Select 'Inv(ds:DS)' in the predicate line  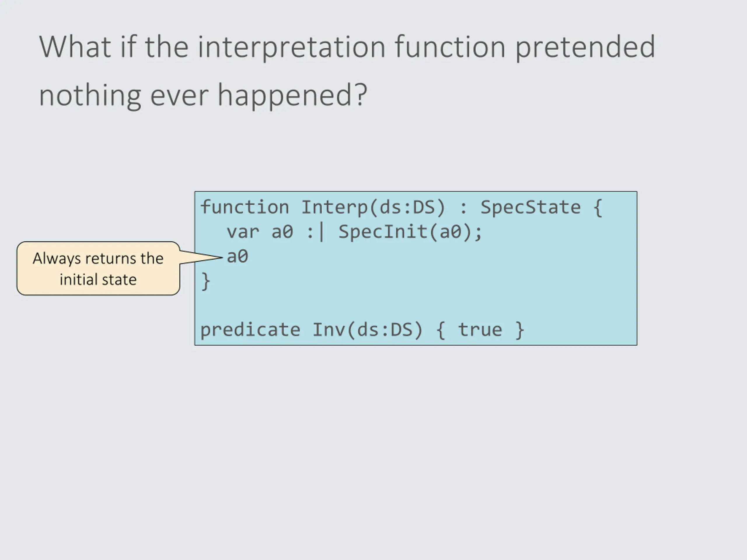coord(367,330)
